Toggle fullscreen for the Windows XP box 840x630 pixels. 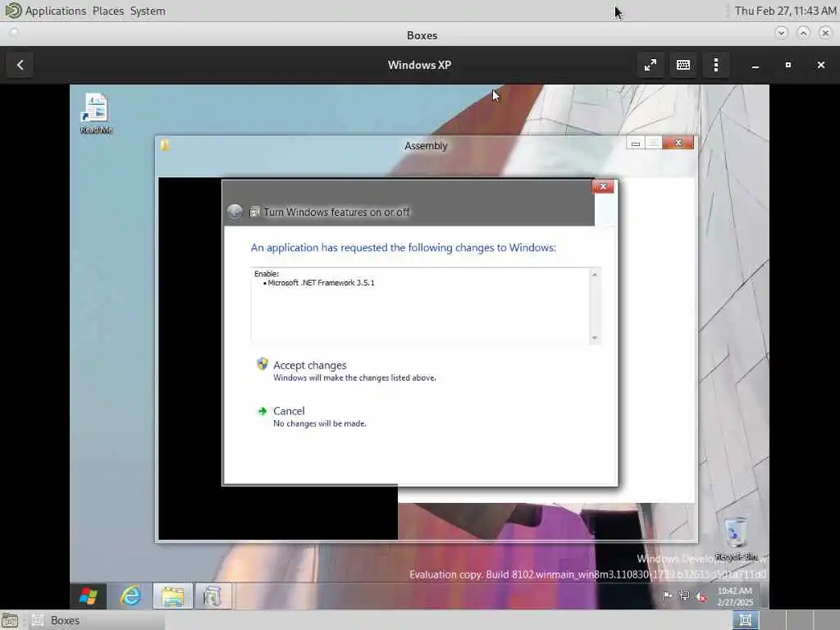(x=651, y=65)
